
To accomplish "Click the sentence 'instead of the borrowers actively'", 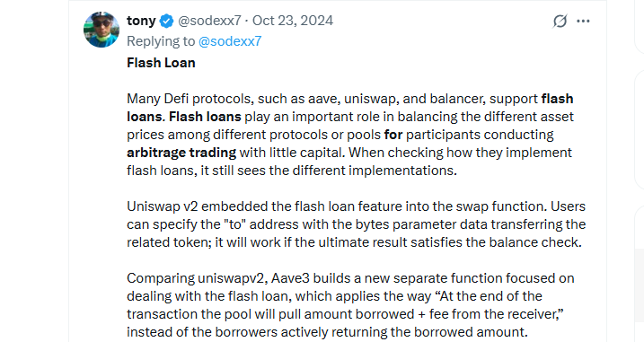I will click(x=327, y=332).
